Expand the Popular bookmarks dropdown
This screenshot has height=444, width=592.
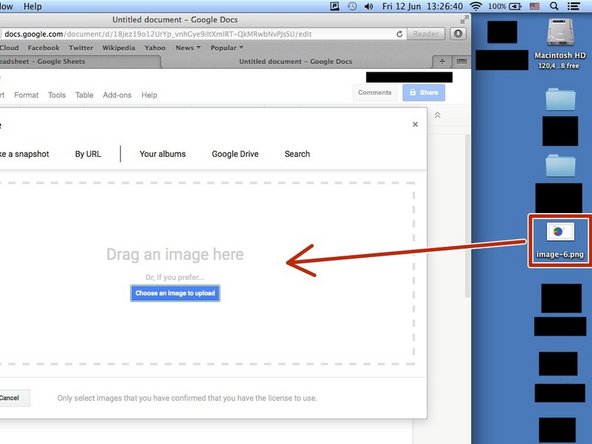pyautogui.click(x=227, y=48)
